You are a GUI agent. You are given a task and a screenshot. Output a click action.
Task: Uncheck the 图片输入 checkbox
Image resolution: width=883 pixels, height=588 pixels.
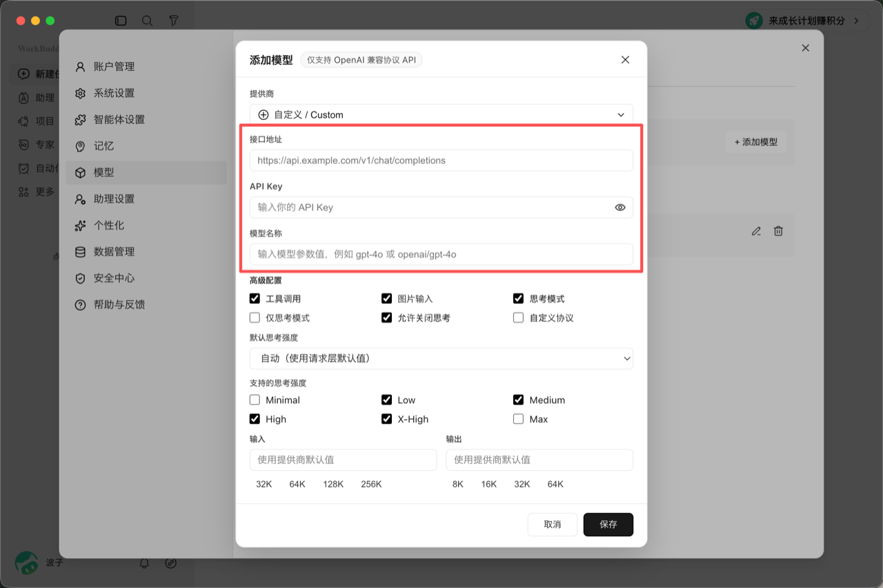point(386,298)
